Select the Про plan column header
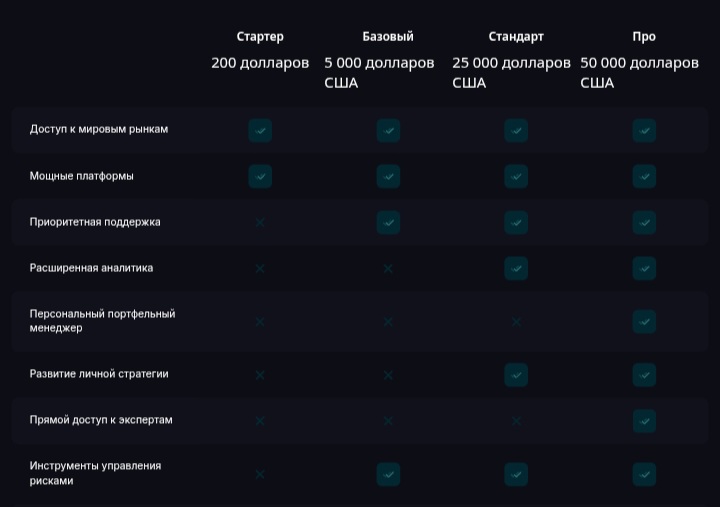This screenshot has width=720, height=507. coord(644,36)
